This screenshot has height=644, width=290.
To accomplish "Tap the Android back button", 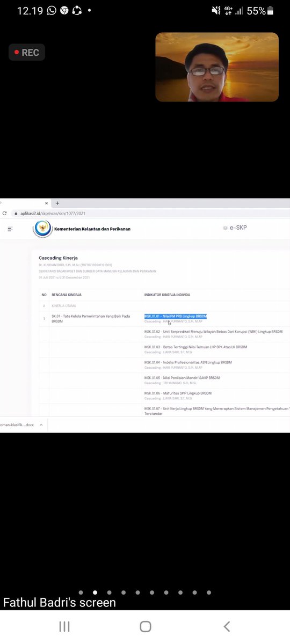I will coord(227,626).
